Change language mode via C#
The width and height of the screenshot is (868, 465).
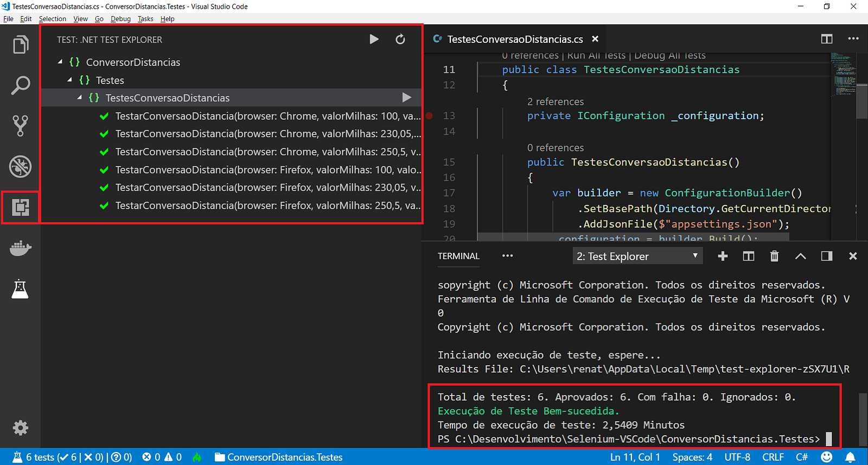802,457
